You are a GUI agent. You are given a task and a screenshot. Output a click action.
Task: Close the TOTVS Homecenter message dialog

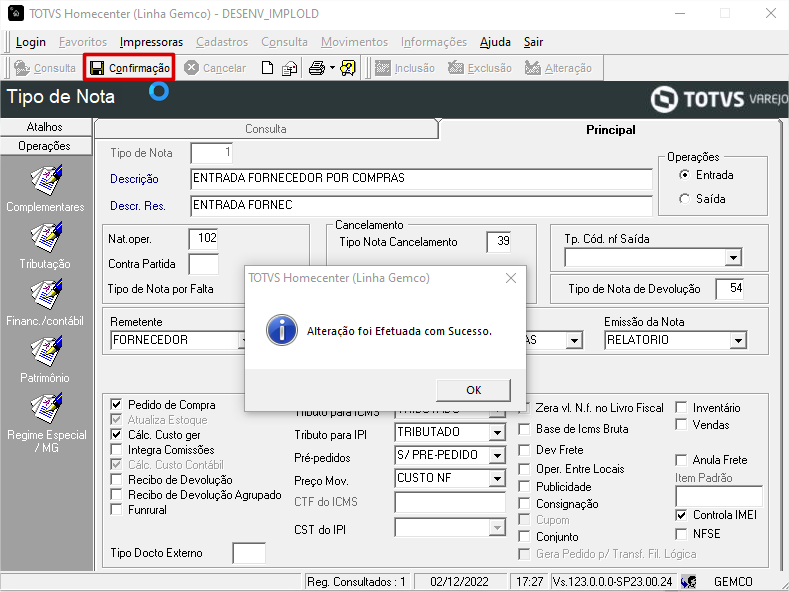click(511, 278)
